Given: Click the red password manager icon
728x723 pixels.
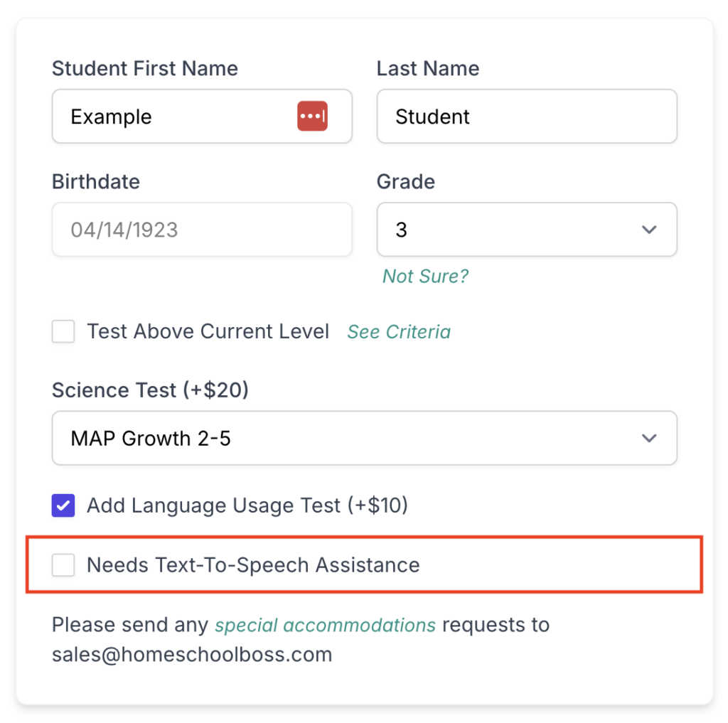Looking at the screenshot, I should 312,116.
